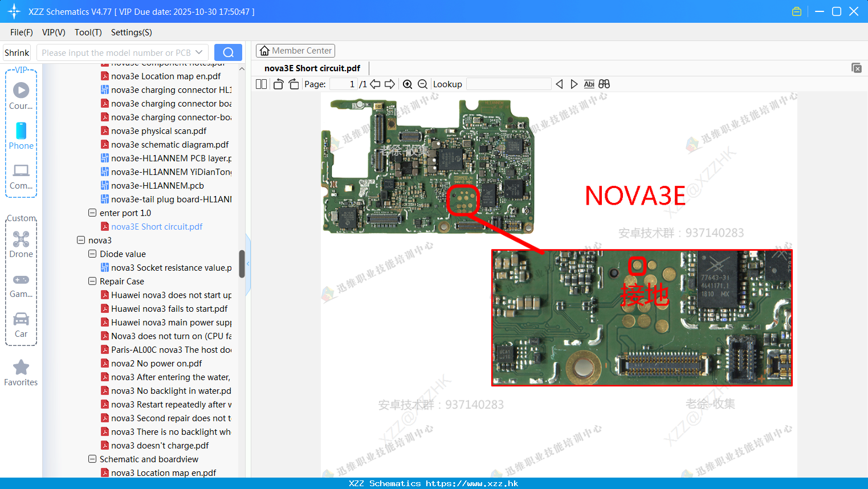Toggle the Abi text match option
Screen dimensions: 868x489
(x=589, y=84)
